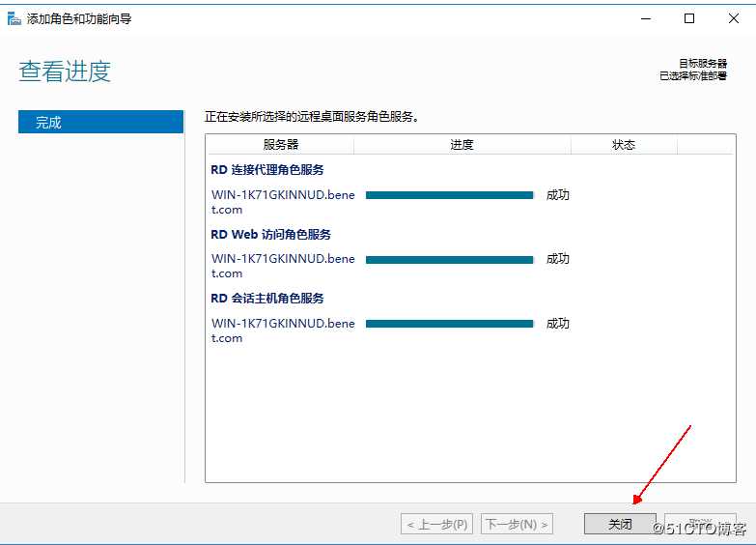Click server name under RD 连接代理角色服务
This screenshot has height=545, width=756.
point(283,202)
